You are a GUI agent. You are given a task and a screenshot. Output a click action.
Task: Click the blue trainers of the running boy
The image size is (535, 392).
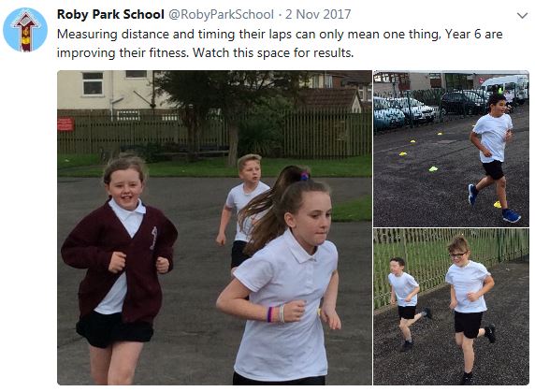(511, 215)
